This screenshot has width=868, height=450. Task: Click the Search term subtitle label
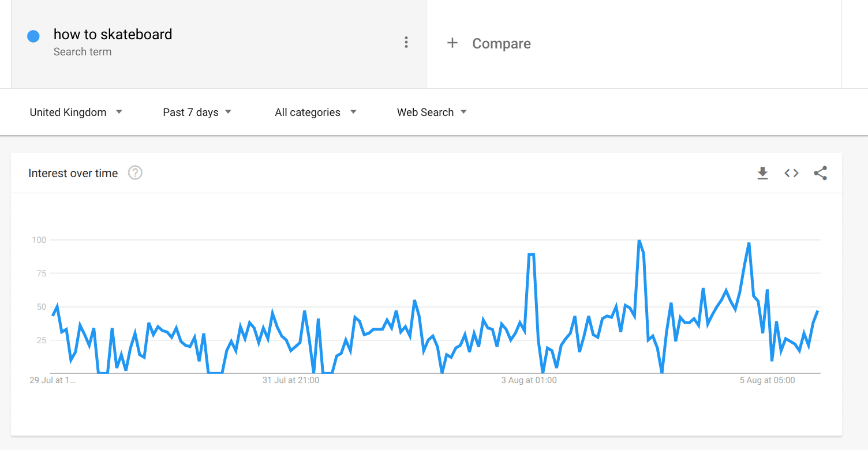(83, 52)
